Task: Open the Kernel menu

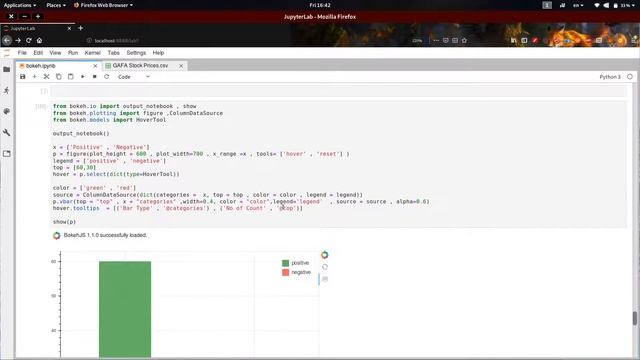Action: pyautogui.click(x=93, y=53)
